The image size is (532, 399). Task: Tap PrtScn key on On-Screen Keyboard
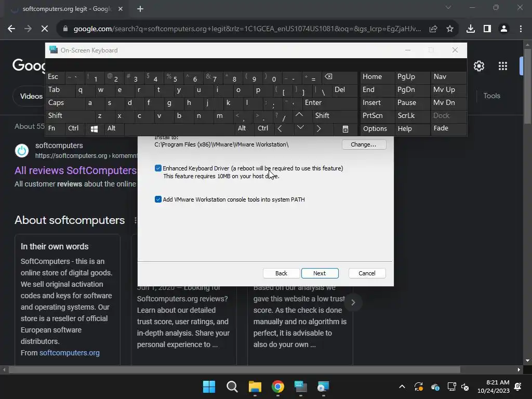pos(377,116)
